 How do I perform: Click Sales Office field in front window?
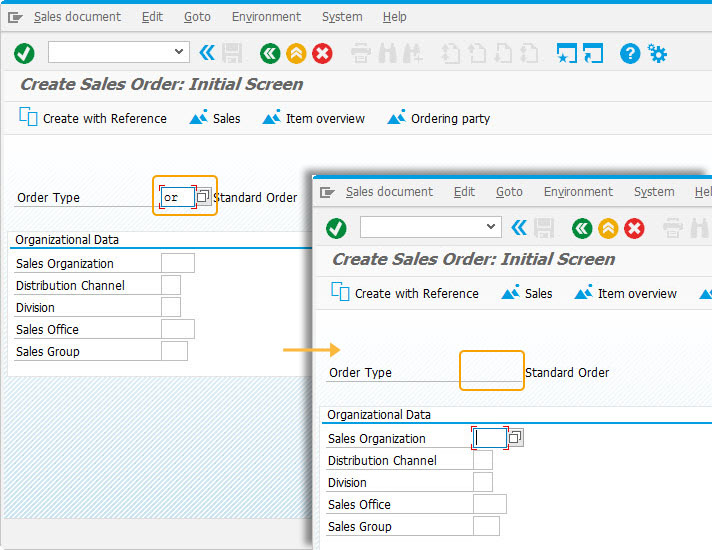490,504
